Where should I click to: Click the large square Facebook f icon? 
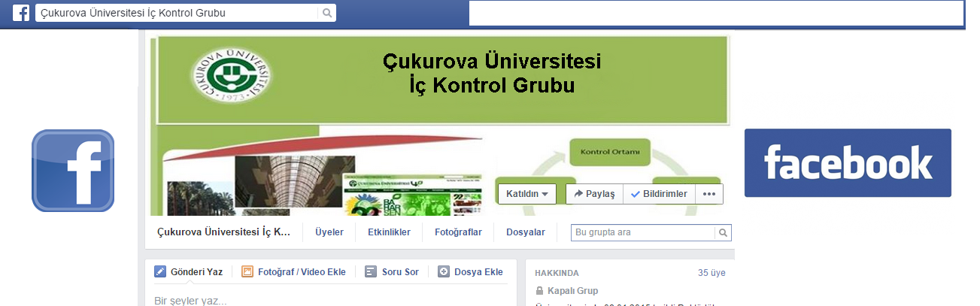click(x=73, y=171)
